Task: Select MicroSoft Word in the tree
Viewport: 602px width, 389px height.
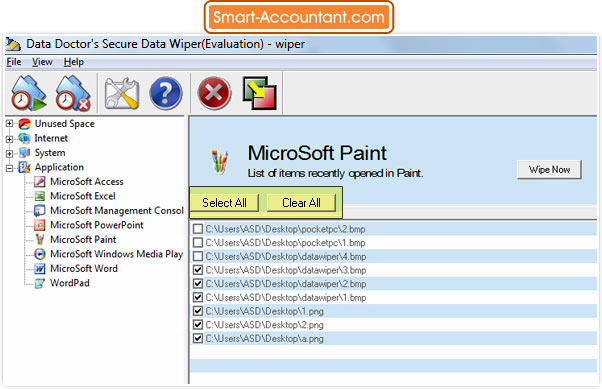Action: 84,269
